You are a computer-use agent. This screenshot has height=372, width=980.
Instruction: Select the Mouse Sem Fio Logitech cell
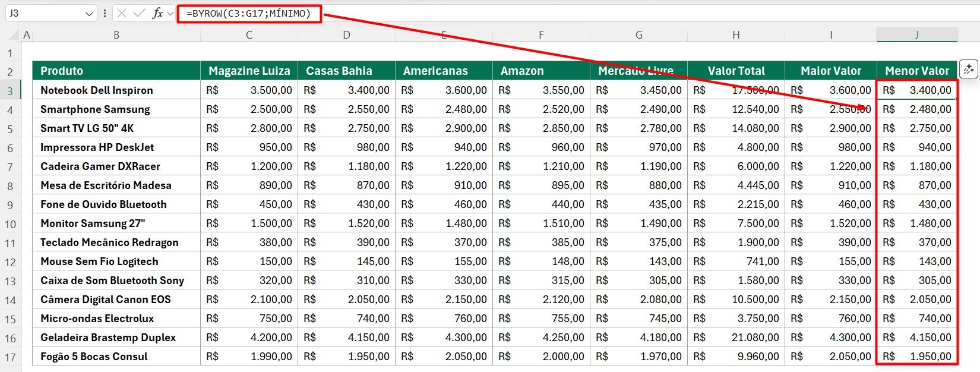[116, 261]
